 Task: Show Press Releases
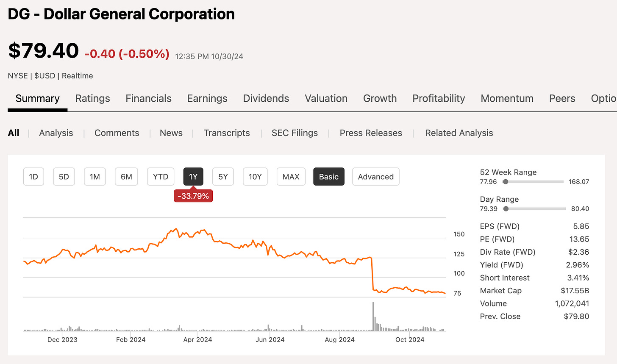click(x=371, y=133)
